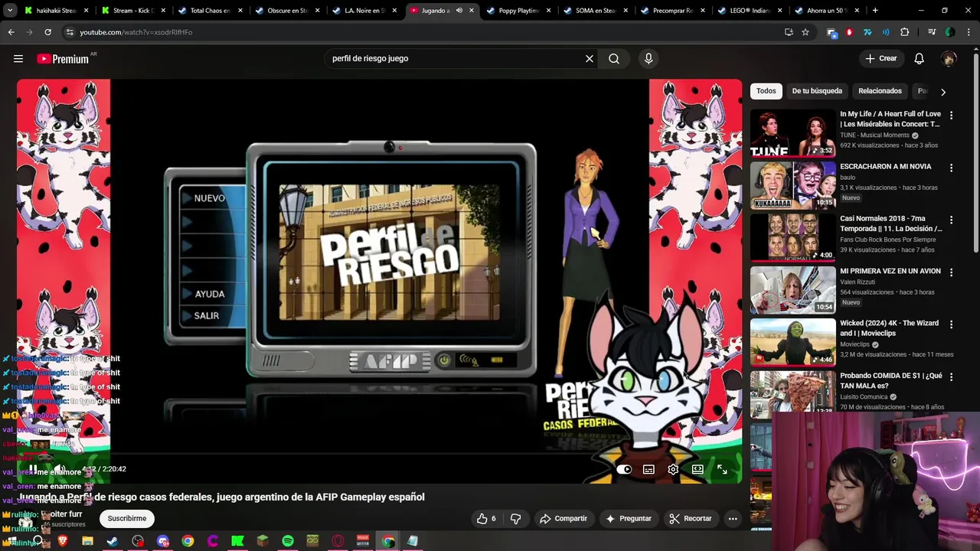980x551 pixels.
Task: Mute the video player volume
Action: [60, 469]
